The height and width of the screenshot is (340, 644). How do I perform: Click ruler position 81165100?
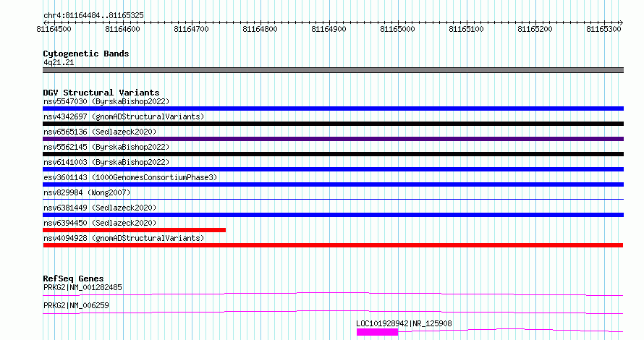[x=466, y=29]
